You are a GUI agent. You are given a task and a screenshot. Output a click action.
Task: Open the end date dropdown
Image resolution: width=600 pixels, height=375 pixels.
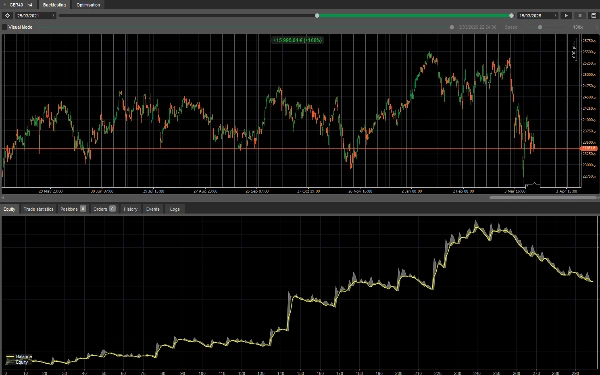pyautogui.click(x=537, y=15)
